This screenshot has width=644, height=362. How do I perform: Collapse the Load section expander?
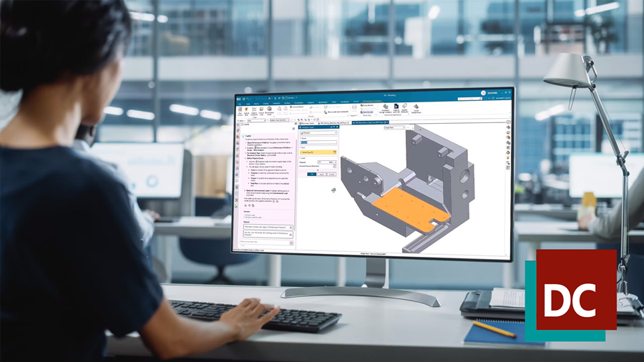(301, 158)
